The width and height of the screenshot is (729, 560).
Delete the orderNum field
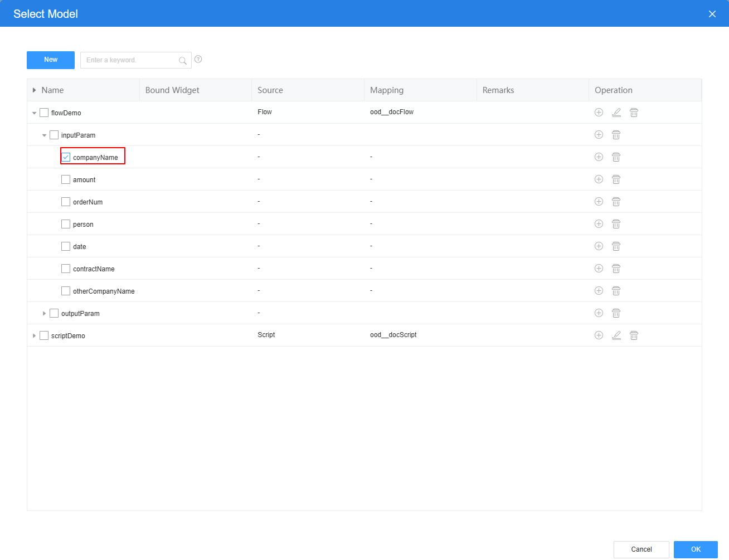pyautogui.click(x=616, y=201)
